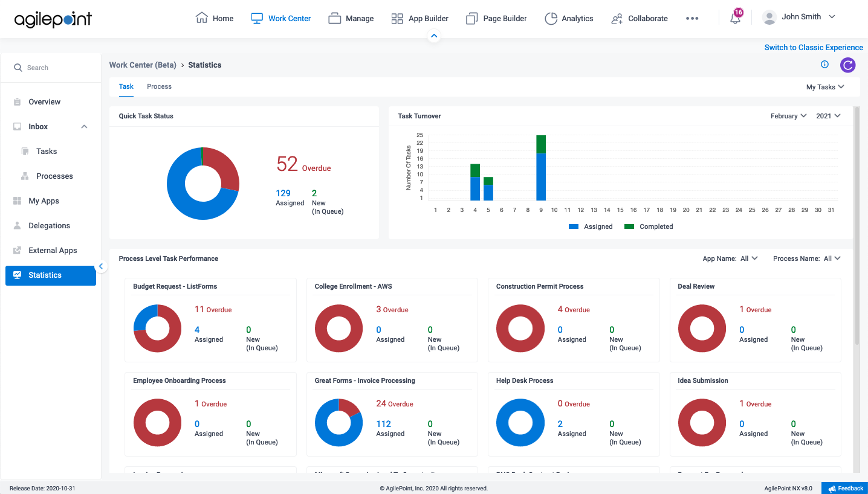This screenshot has height=494, width=868.
Task: Open the App Name All dropdown
Action: pos(749,258)
